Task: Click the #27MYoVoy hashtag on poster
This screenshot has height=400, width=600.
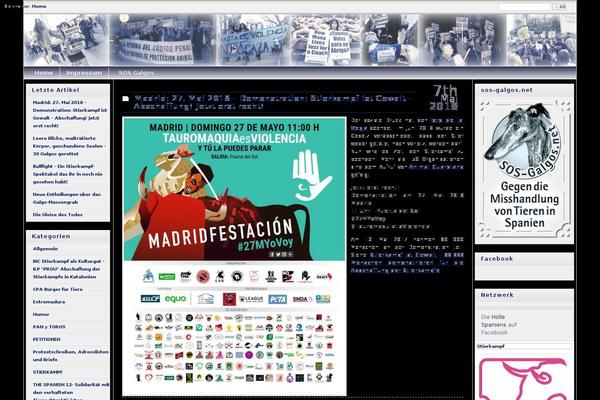Action: (265, 244)
